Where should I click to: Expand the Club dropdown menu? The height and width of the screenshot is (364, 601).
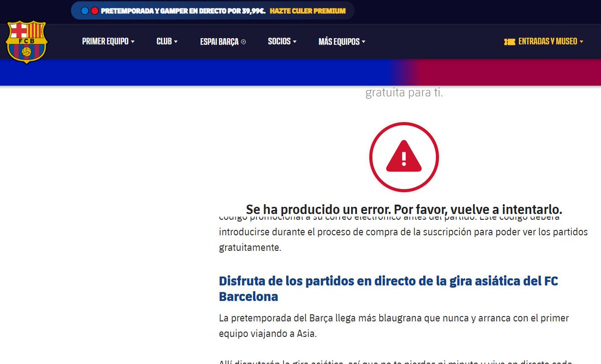pos(167,42)
